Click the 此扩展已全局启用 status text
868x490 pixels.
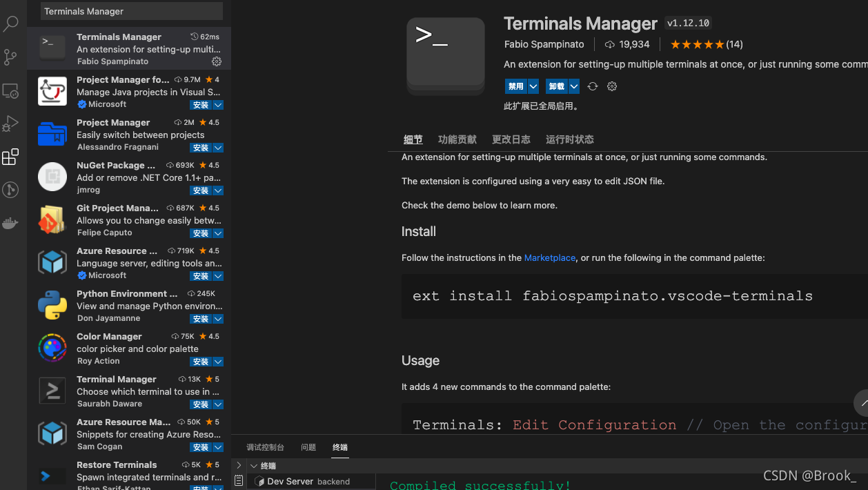pos(541,106)
